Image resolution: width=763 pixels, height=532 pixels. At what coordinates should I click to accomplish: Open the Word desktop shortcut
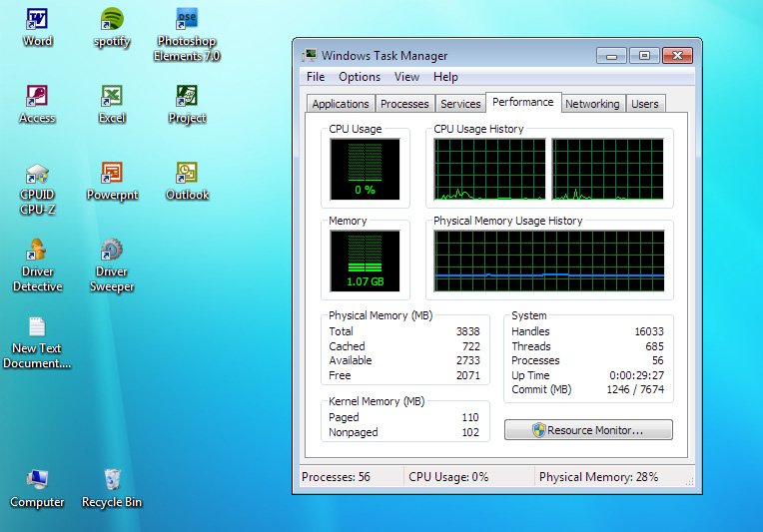click(x=37, y=28)
